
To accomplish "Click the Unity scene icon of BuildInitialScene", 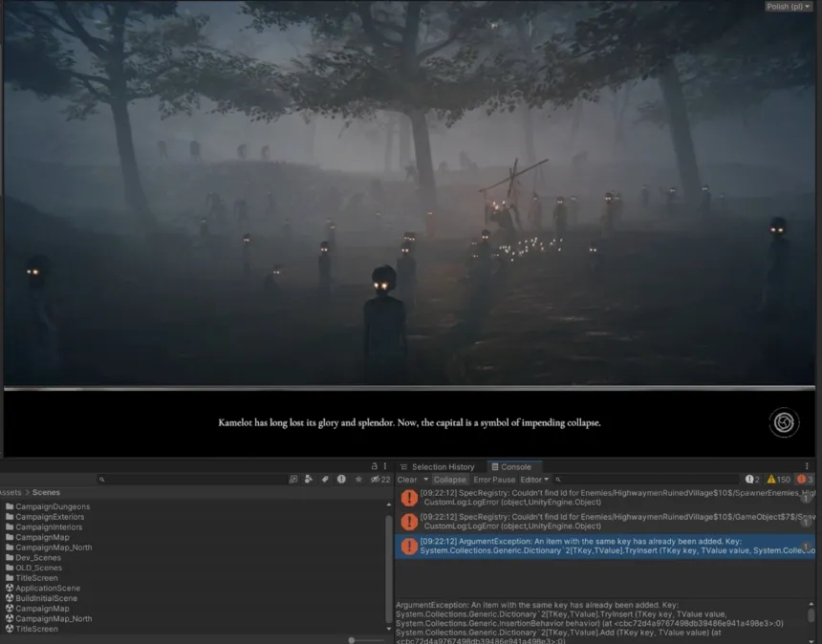I will pyautogui.click(x=10, y=598).
